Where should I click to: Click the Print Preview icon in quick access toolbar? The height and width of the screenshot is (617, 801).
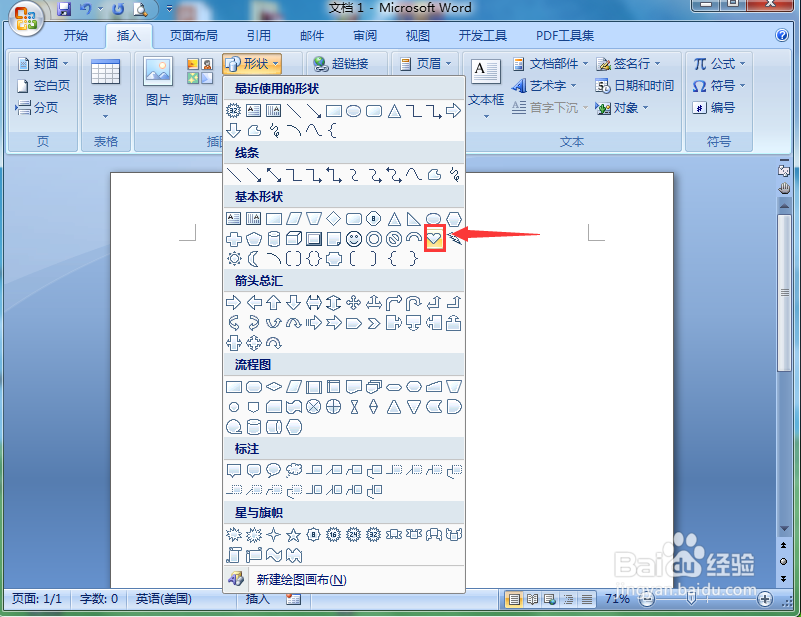click(139, 9)
